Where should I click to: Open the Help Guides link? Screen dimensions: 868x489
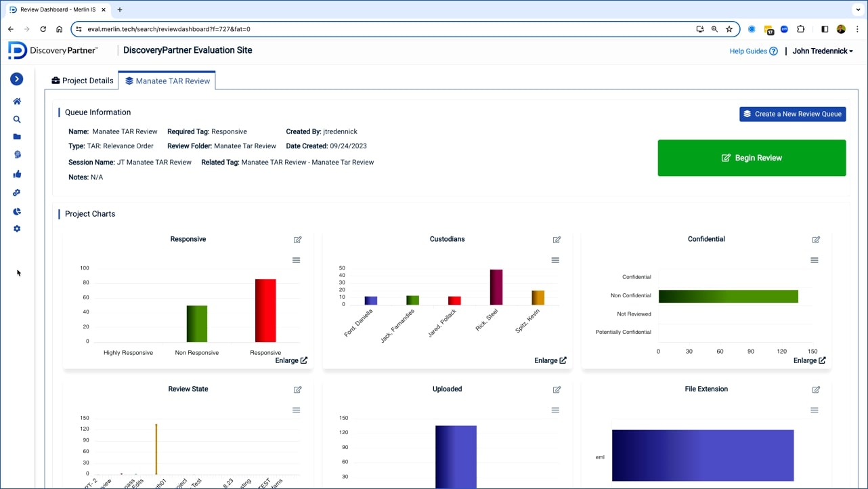tap(753, 51)
